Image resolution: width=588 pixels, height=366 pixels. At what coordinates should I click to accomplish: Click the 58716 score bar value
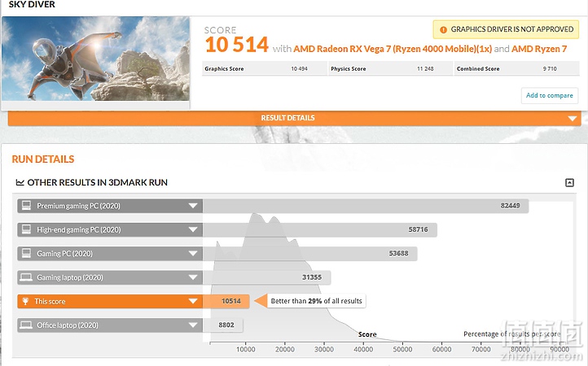point(418,229)
